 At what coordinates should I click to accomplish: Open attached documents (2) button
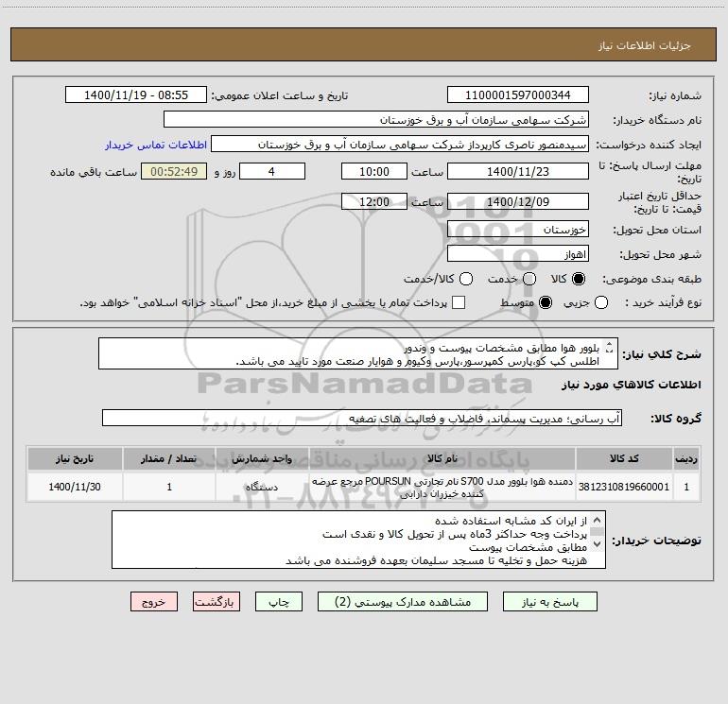[403, 602]
